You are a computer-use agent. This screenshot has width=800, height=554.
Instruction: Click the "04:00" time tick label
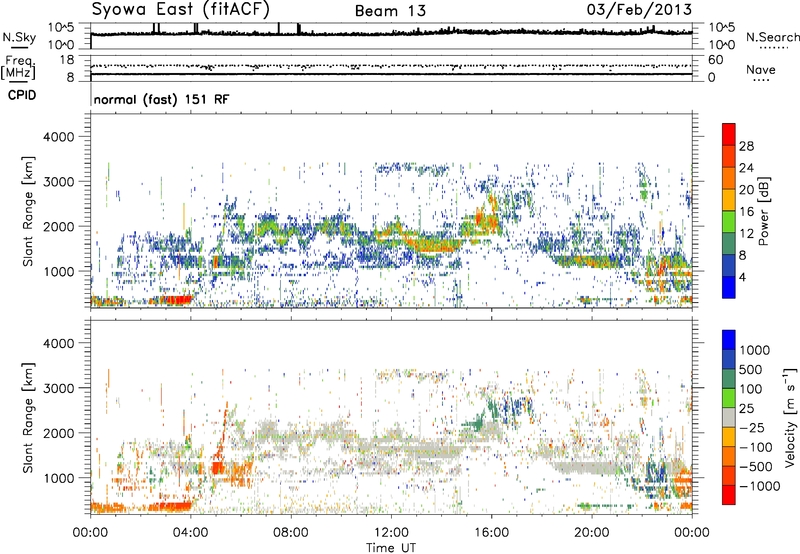click(190, 533)
